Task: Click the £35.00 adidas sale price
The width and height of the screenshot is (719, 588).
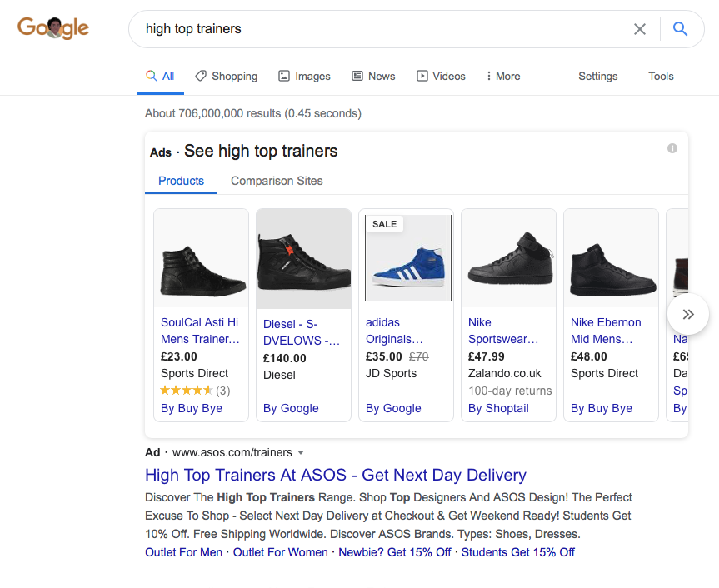Action: coord(383,356)
